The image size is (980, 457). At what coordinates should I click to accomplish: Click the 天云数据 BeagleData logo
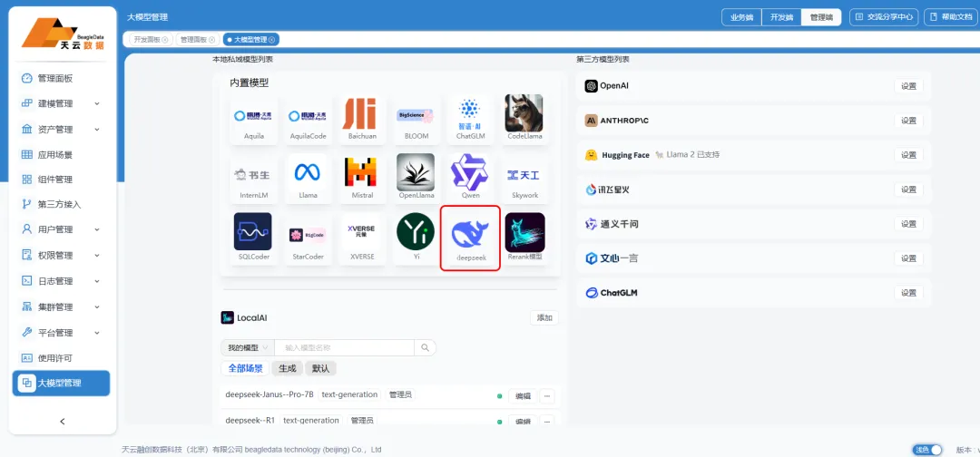[x=63, y=34]
